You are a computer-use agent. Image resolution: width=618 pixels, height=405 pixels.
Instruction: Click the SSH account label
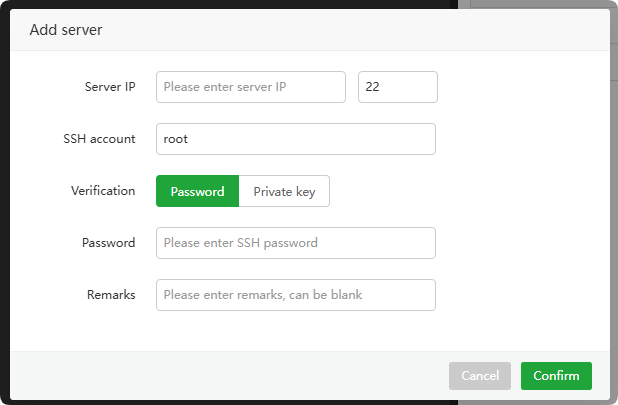point(99,139)
